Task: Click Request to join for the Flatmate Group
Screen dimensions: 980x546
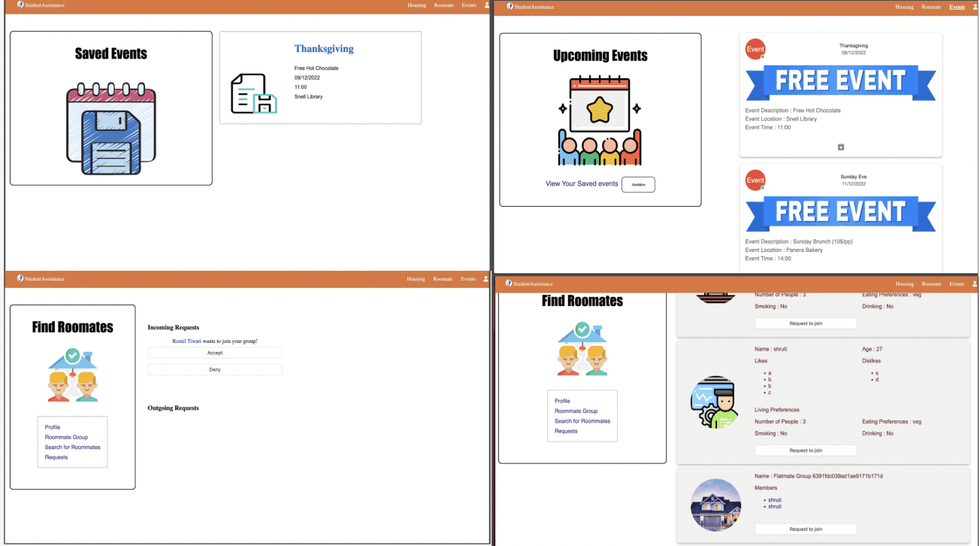Action: pos(805,529)
